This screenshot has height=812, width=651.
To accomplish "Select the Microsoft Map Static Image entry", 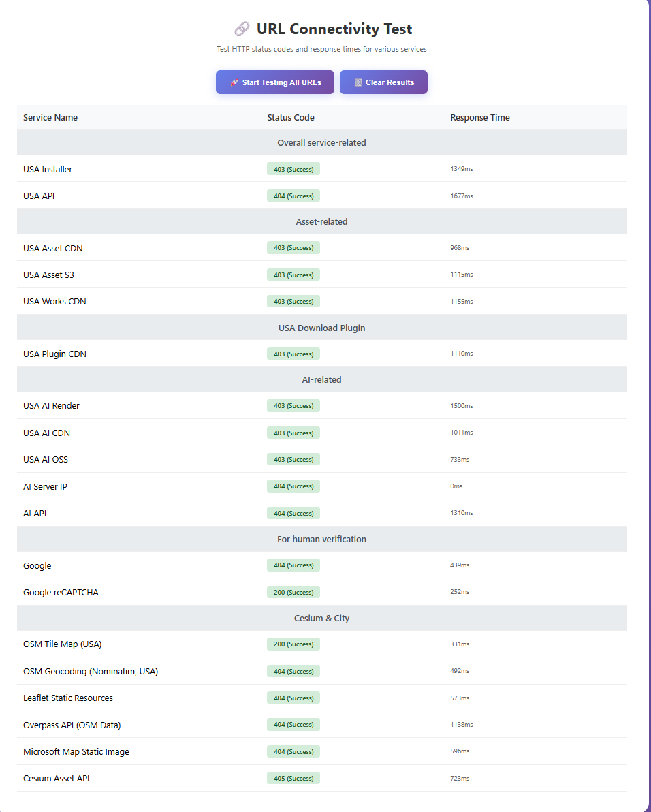I will [x=76, y=751].
